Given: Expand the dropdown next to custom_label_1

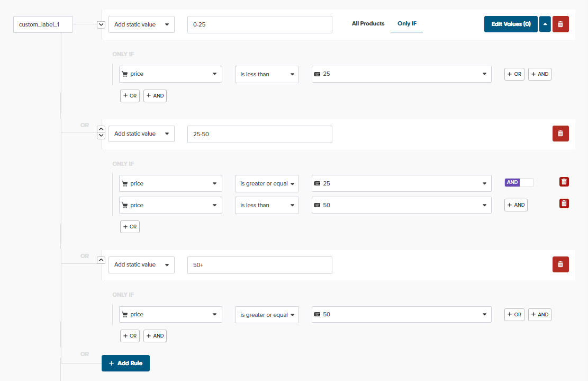Looking at the screenshot, I should (x=101, y=24).
